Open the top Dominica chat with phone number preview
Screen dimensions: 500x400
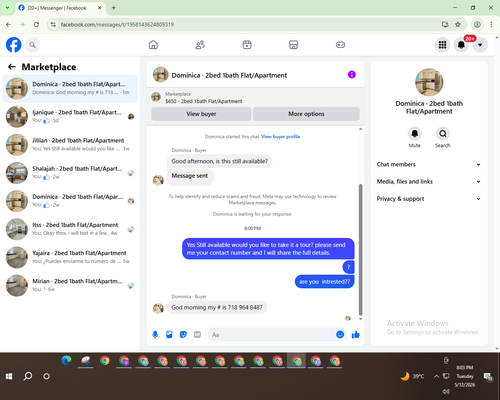tap(70, 88)
